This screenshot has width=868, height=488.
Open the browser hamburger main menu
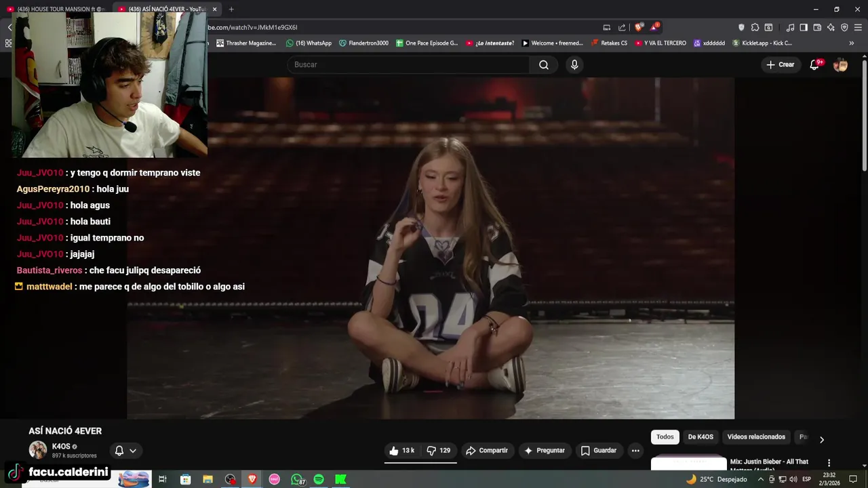859,27
